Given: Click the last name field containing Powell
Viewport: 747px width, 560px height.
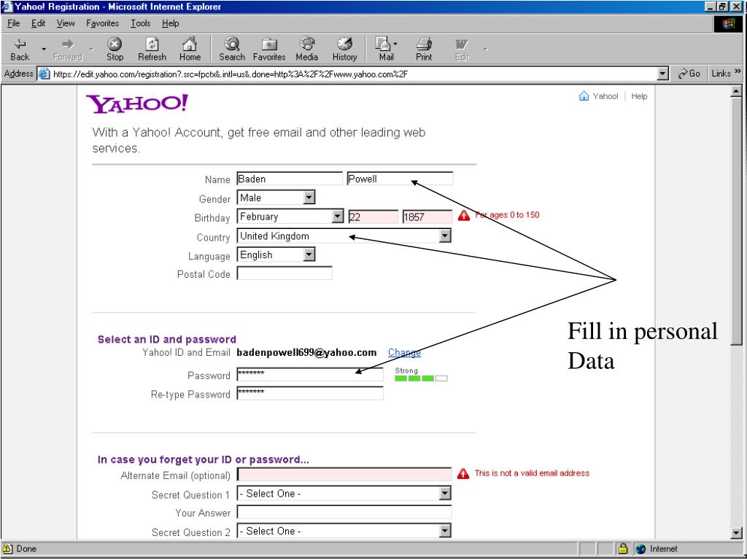Looking at the screenshot, I should [x=400, y=179].
